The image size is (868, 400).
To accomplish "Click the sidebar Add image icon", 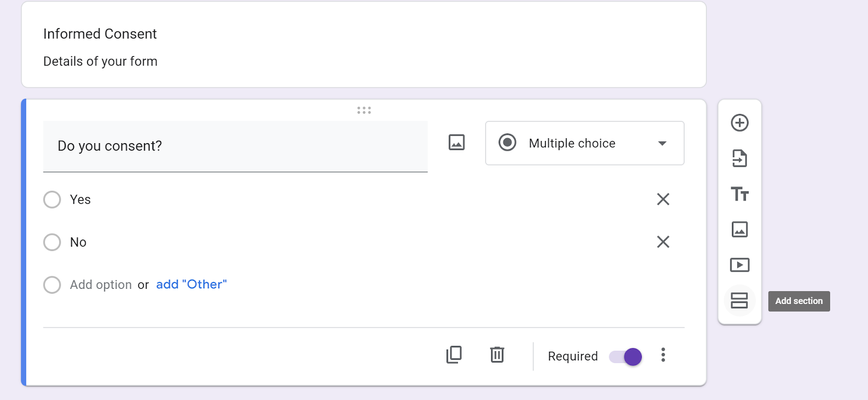I will click(739, 229).
